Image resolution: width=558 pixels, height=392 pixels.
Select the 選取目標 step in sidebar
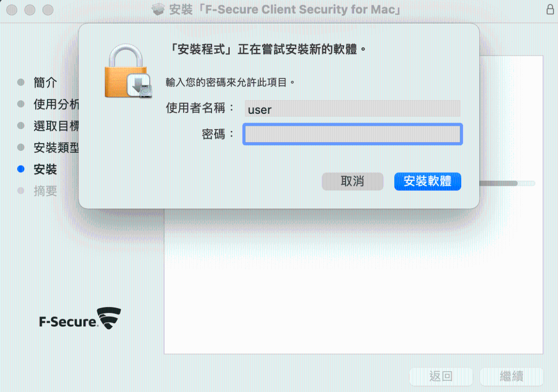56,126
